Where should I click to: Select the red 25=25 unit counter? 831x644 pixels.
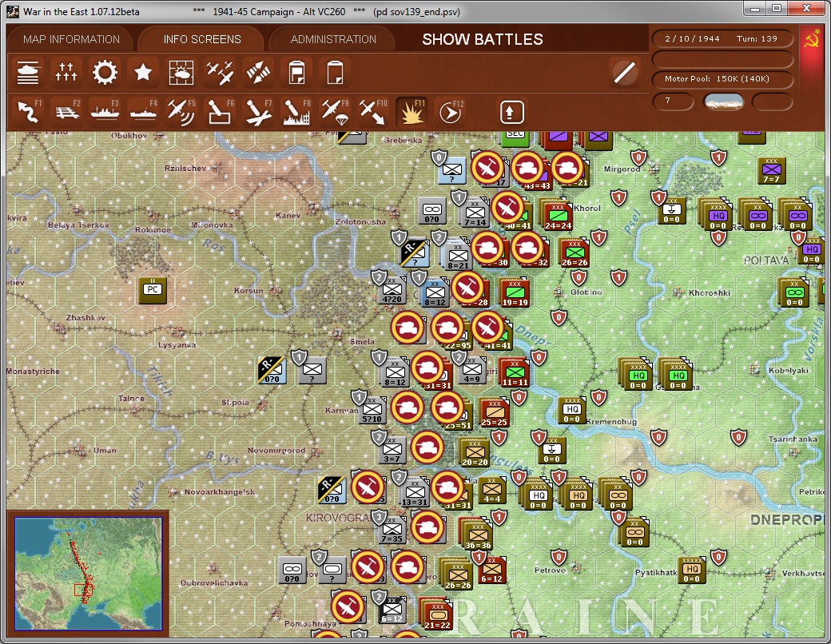pos(494,413)
